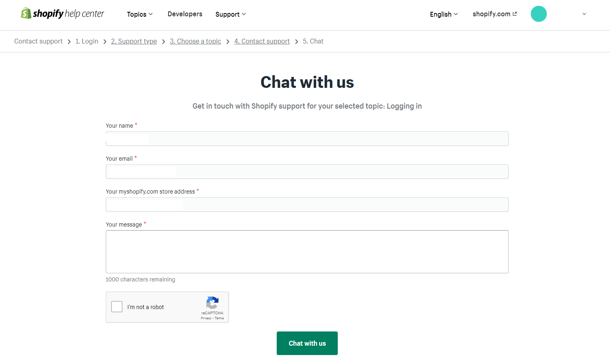610x364 pixels.
Task: Check the I'm not a robot checkbox
Action: (117, 307)
